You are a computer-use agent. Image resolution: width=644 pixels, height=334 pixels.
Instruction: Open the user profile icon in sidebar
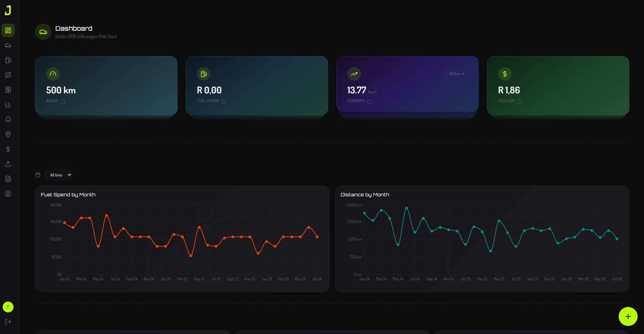click(x=8, y=194)
